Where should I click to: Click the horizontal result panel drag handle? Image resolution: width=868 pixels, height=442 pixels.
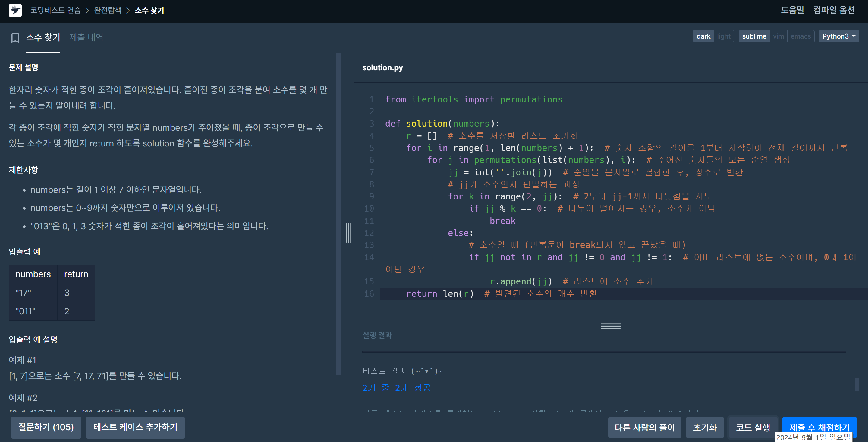click(x=610, y=326)
